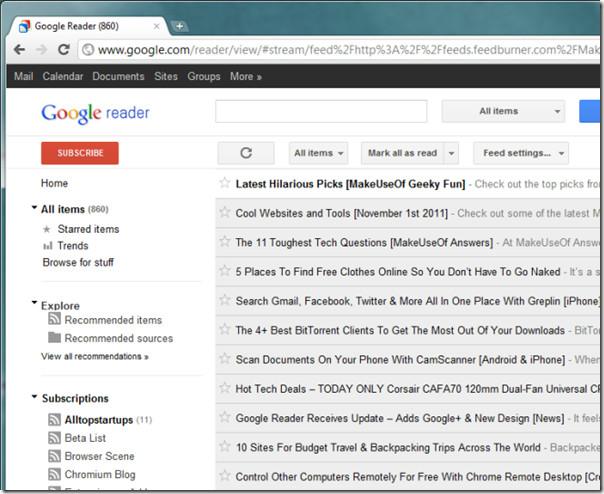Screen dimensions: 604x494
Task: Click View all recommendations » link
Action: [x=95, y=356]
